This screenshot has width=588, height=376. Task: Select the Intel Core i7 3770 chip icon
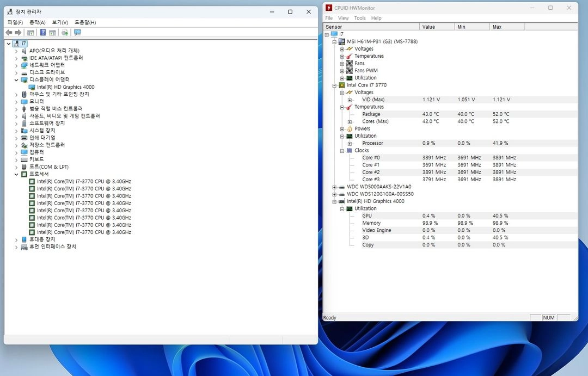341,85
